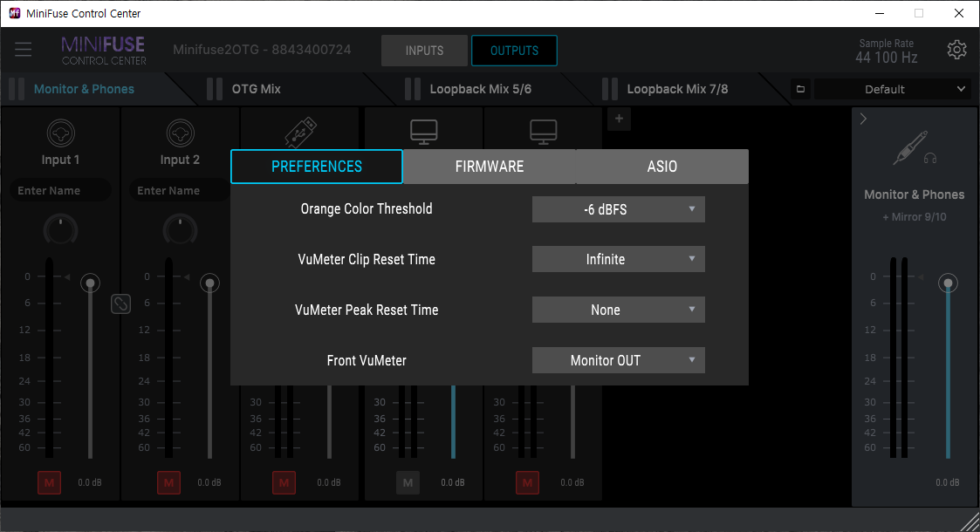
Task: Click the plus icon to add channel
Action: (618, 119)
